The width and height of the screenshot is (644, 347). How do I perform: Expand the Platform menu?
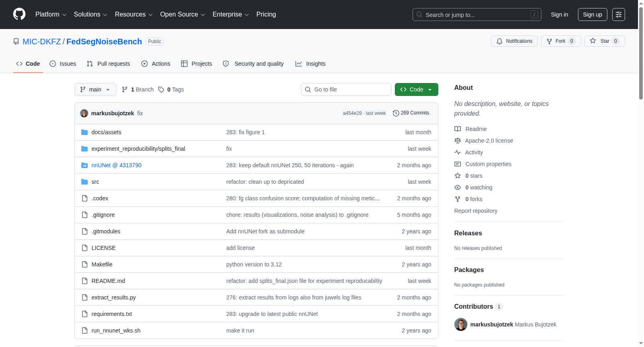point(51,15)
